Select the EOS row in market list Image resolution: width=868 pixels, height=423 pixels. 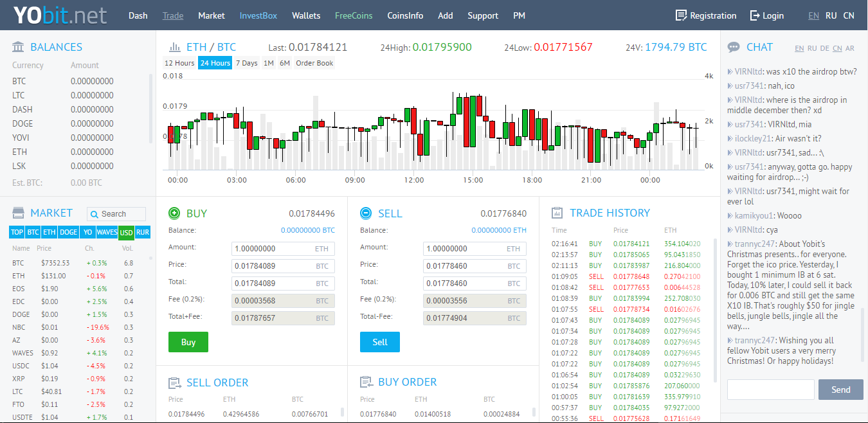coord(78,289)
